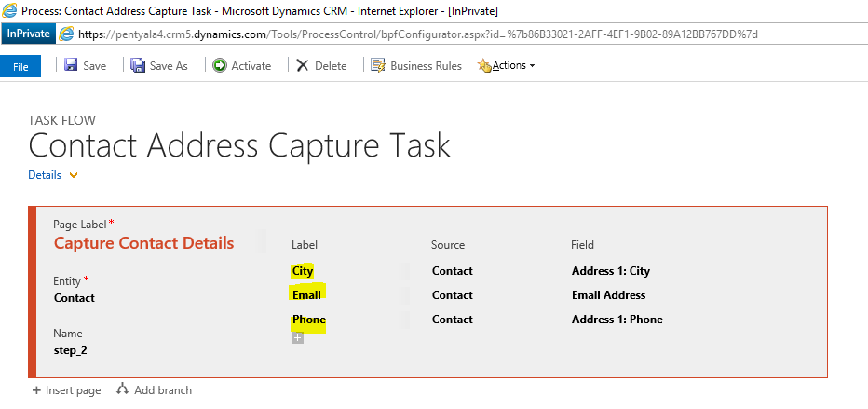This screenshot has width=868, height=409.
Task: Click the green Activate icon
Action: coord(219,65)
